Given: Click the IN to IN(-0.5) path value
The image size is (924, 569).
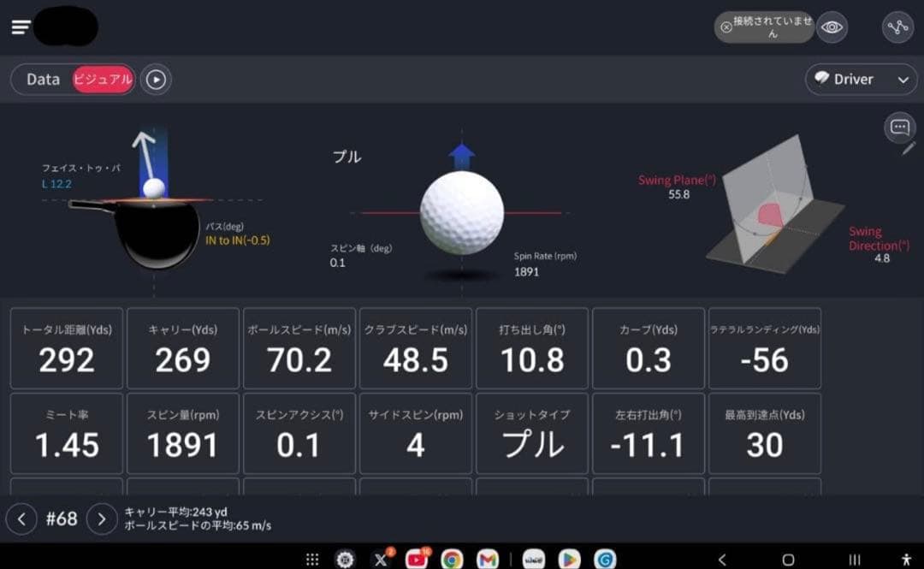Looking at the screenshot, I should click(x=238, y=240).
